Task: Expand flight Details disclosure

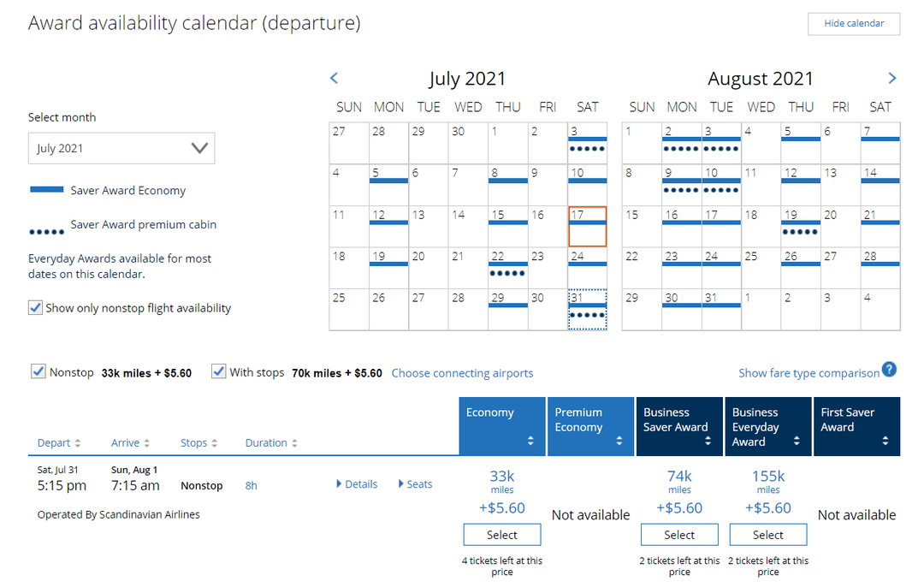Action: [x=357, y=484]
